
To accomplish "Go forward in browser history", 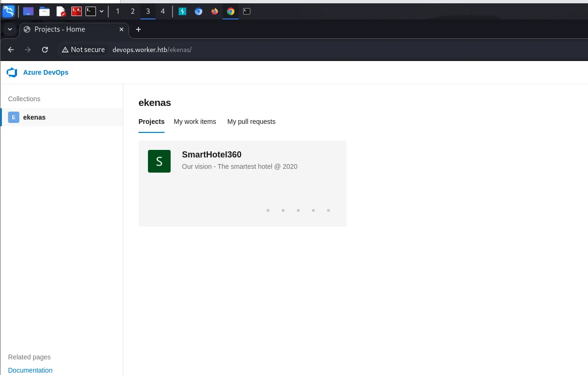I will 28,50.
